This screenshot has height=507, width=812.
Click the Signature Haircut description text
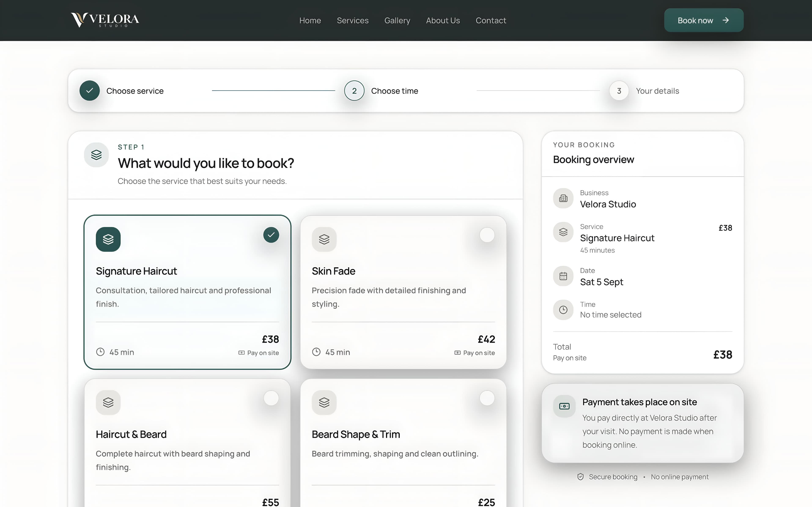tap(184, 297)
